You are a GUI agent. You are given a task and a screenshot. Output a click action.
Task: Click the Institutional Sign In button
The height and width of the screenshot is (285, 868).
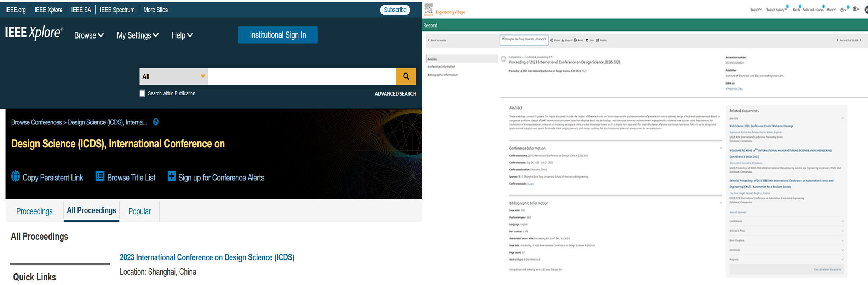click(x=278, y=35)
